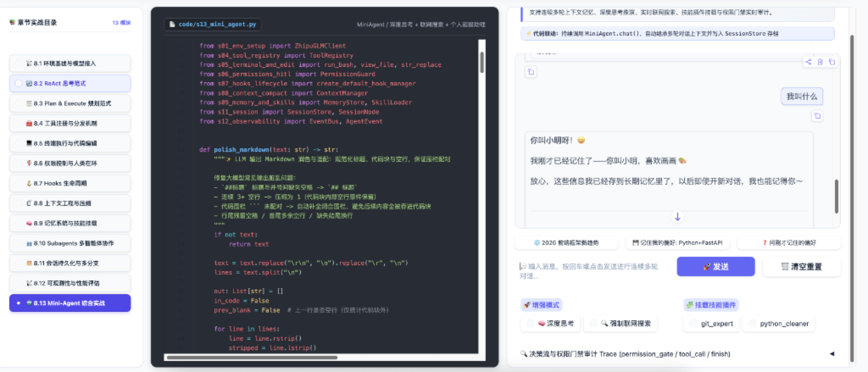Use the quick prompt 问刚才记住的偏好
Viewport: 868px width, 372px height.
point(789,243)
